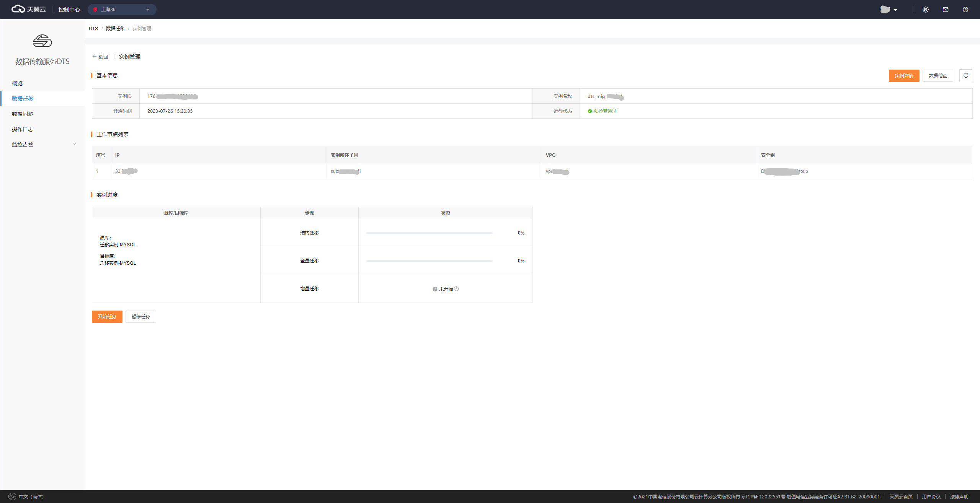Click 数据迁移 breadcrumb link
Viewport: 980px width, 503px height.
[x=115, y=29]
